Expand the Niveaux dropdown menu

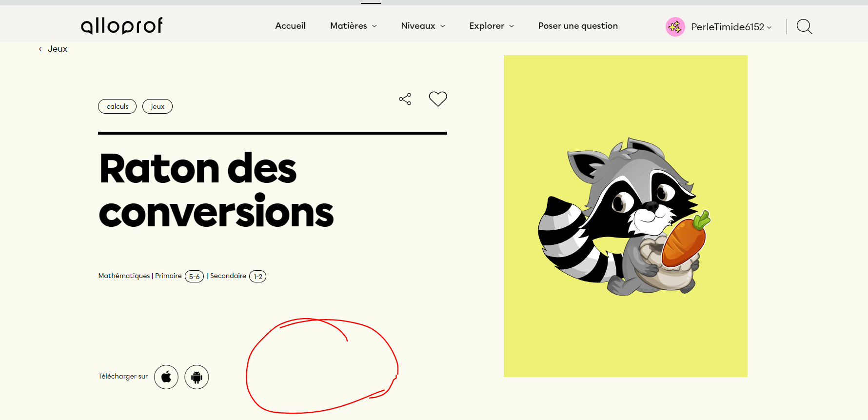pyautogui.click(x=423, y=26)
